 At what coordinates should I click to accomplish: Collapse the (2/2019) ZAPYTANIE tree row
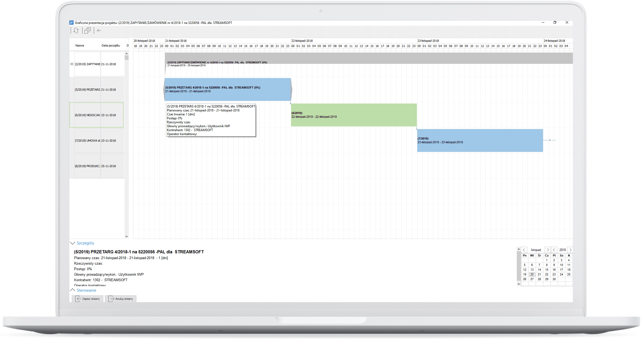72,64
